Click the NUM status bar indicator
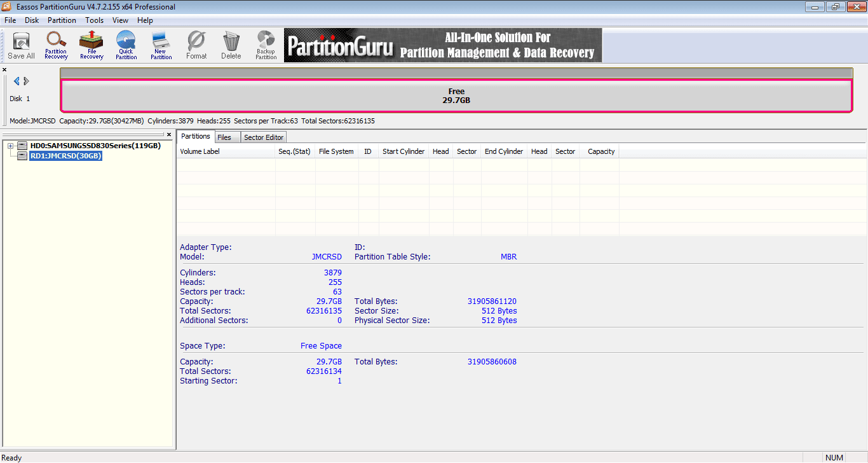Screen dimensions: 868x463 pos(834,457)
